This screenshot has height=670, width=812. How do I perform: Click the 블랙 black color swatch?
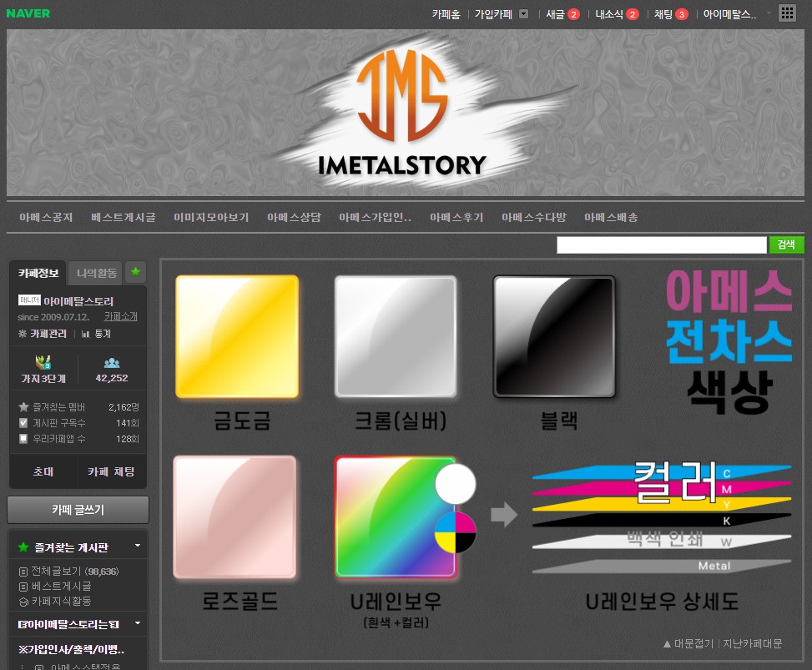pyautogui.click(x=554, y=336)
